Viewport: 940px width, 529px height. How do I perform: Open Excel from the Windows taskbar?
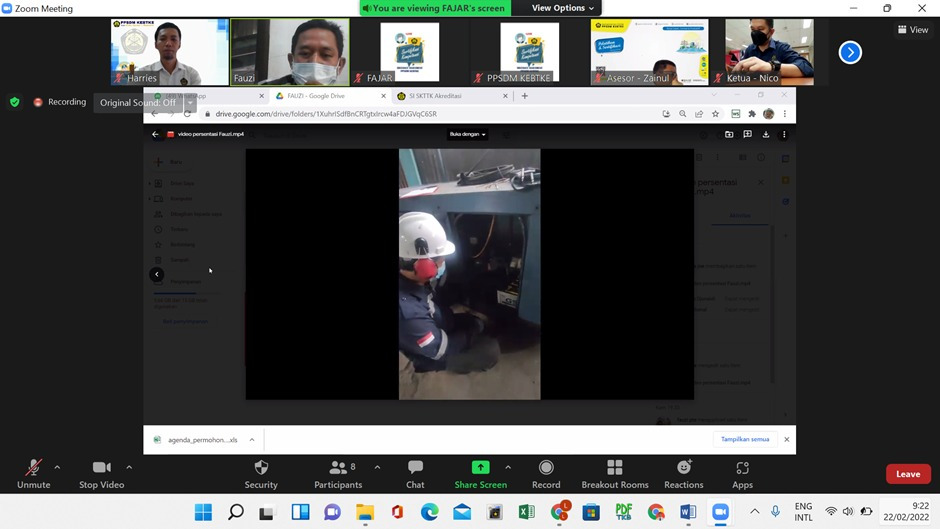pyautogui.click(x=527, y=512)
